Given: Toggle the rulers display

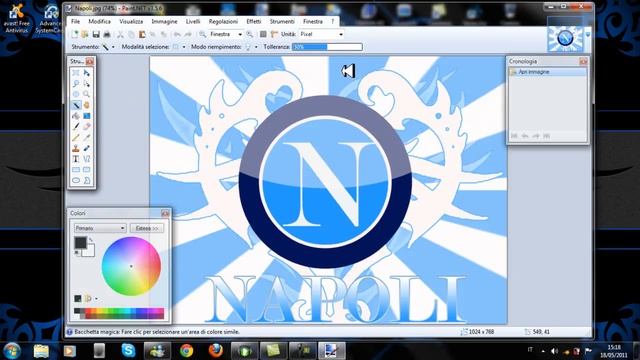Looking at the screenshot, I should point(274,34).
